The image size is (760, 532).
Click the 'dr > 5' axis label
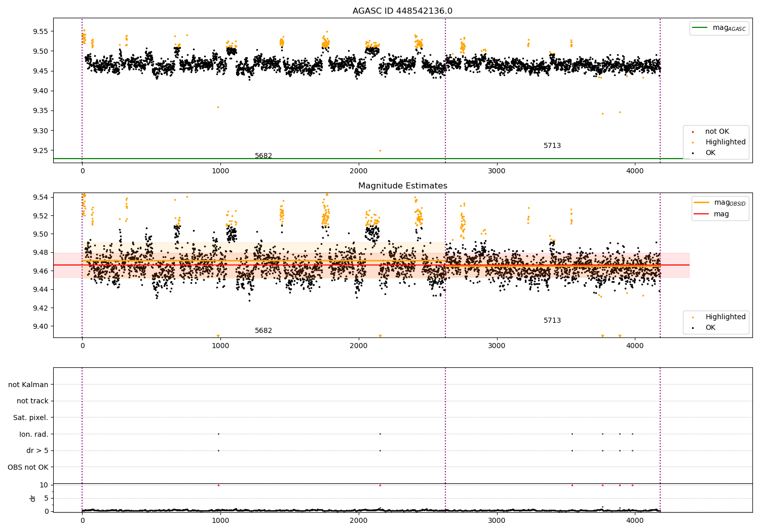(x=37, y=451)
